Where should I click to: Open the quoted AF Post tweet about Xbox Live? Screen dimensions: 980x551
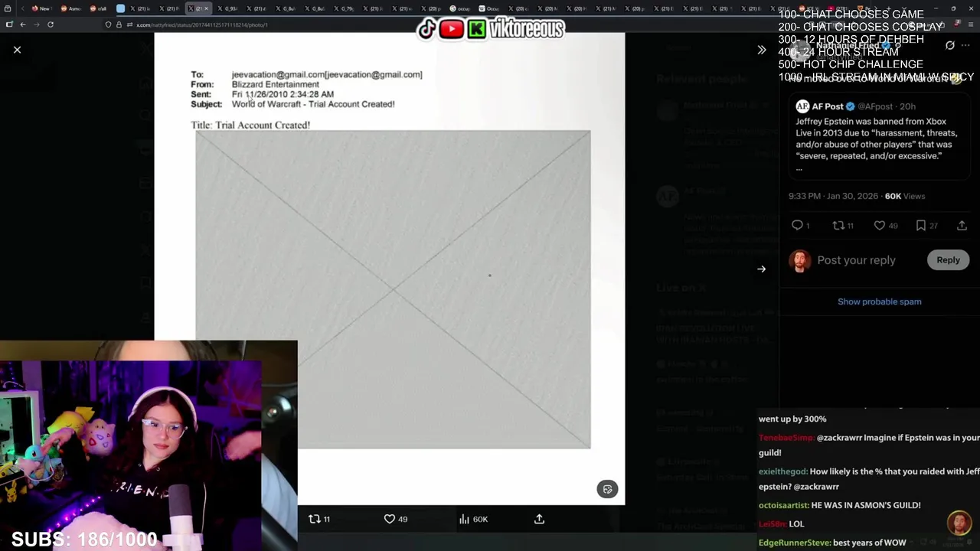coord(879,135)
